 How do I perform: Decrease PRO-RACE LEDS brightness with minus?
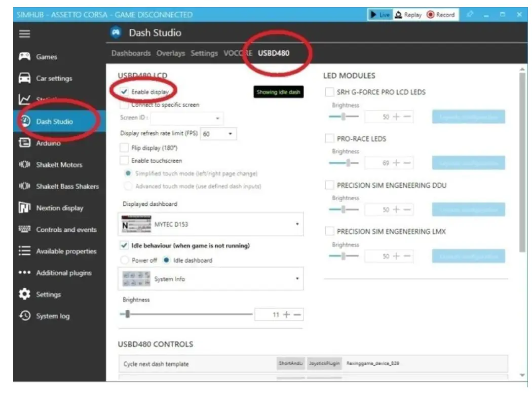(x=407, y=163)
